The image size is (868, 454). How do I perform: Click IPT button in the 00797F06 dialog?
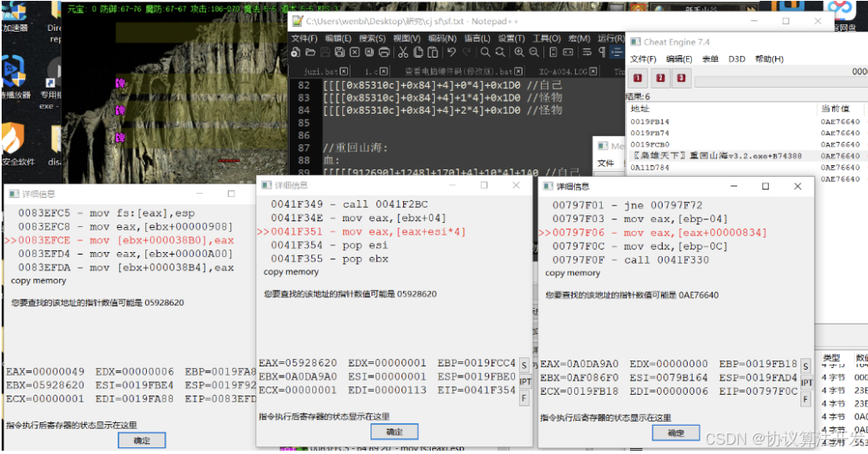806,382
